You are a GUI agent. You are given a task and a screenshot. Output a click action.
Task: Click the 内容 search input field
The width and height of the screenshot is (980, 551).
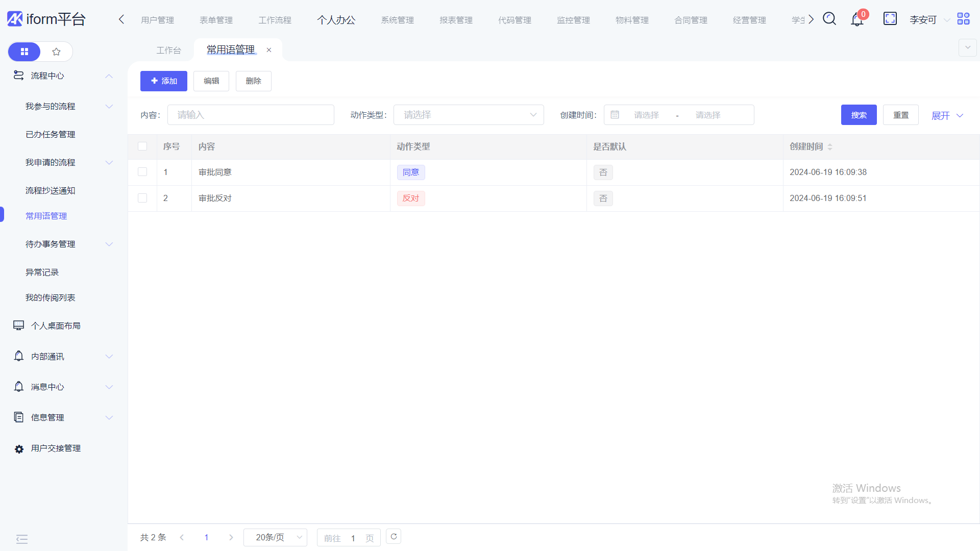tap(251, 115)
